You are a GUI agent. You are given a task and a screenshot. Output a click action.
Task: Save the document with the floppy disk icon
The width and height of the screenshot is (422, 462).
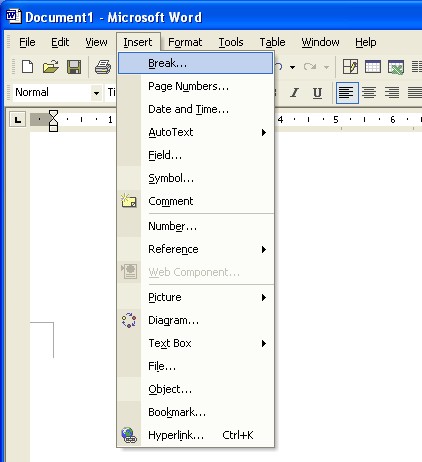click(74, 67)
